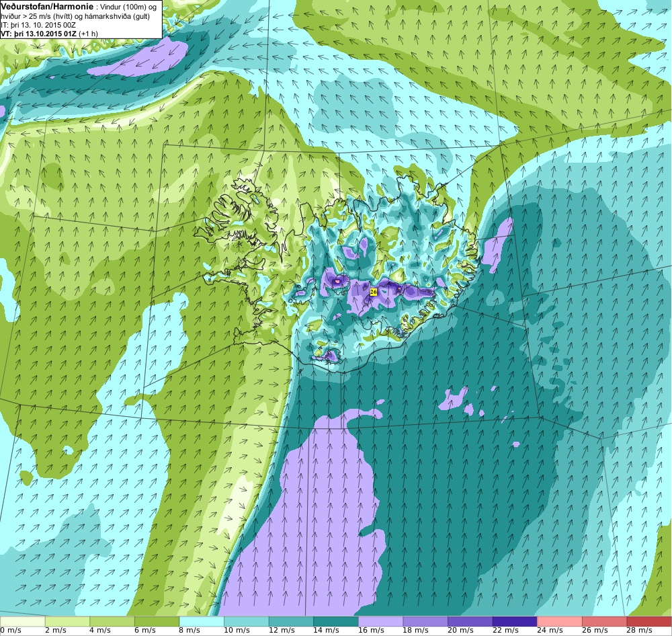Select the 0 m/s legend color swatch
Screen dimensions: 672x636
(x=22, y=621)
